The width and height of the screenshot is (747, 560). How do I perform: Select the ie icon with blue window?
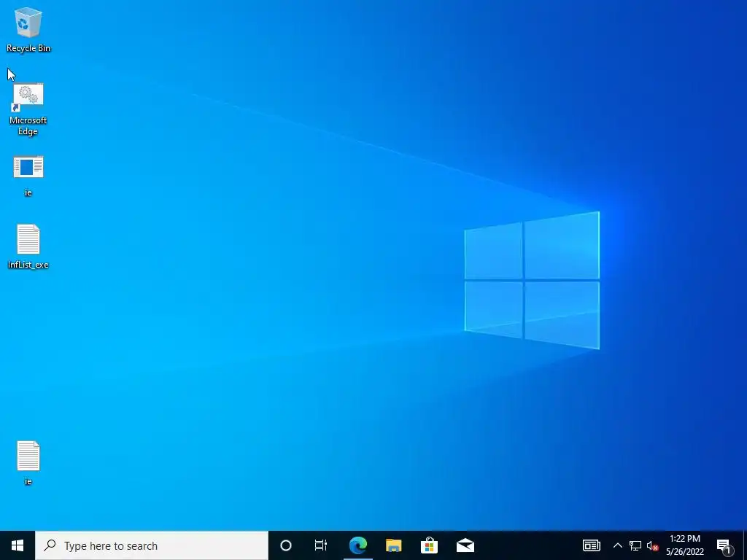pos(28,176)
